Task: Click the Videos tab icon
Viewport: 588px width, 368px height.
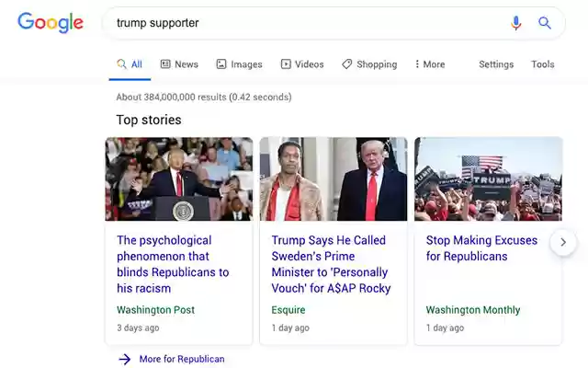Action: 286,64
